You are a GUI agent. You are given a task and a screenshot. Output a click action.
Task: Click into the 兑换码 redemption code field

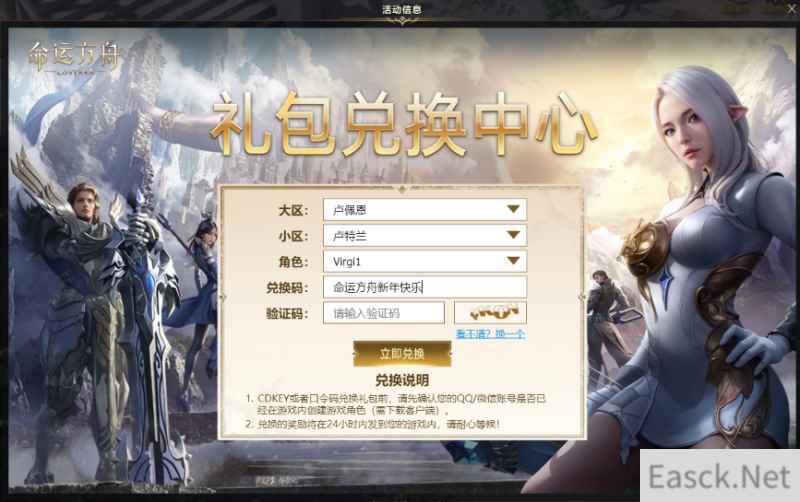coord(424,287)
